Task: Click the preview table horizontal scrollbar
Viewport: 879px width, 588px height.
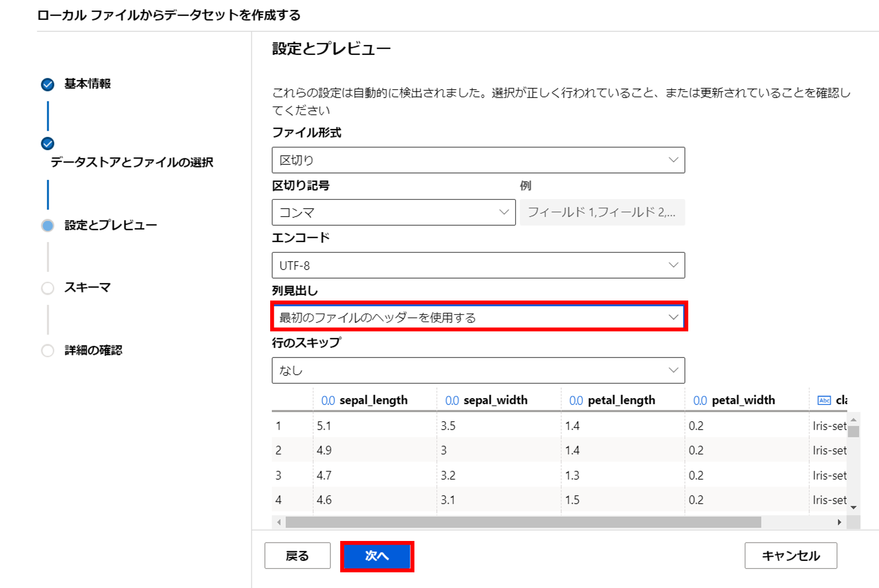Action: pyautogui.click(x=523, y=522)
